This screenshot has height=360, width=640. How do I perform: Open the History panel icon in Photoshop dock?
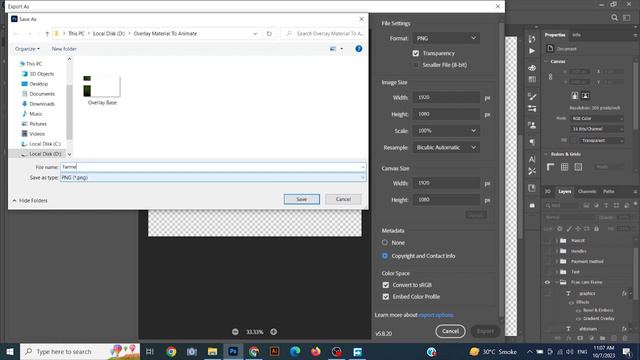tap(532, 39)
